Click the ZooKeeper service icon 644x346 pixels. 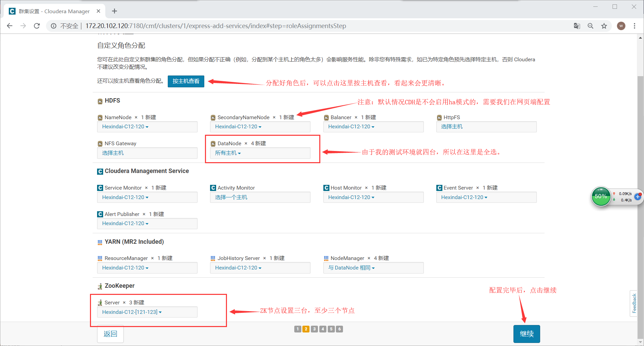click(x=100, y=286)
